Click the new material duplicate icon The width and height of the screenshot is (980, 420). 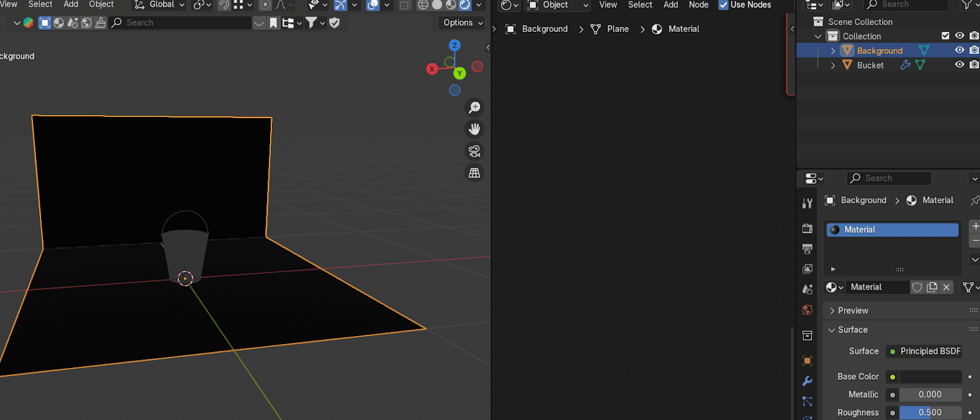coord(932,287)
